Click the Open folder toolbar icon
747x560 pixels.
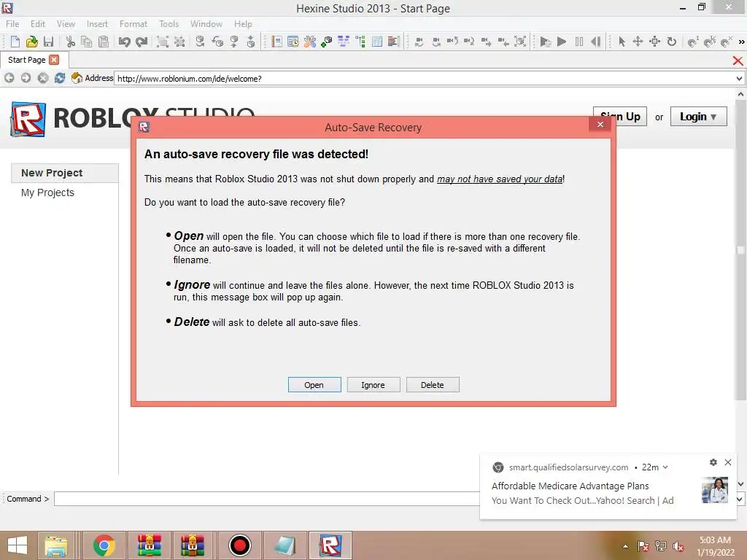[31, 42]
